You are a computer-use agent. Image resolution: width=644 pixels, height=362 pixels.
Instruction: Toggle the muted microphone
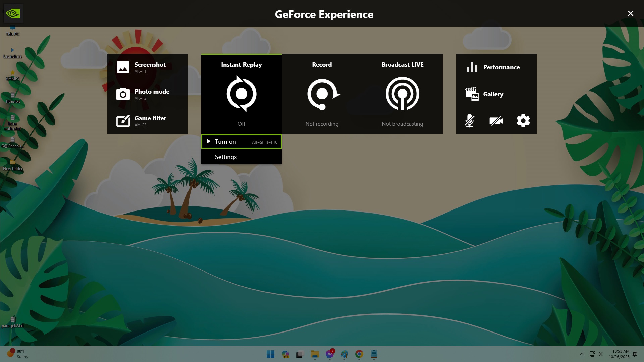(470, 121)
